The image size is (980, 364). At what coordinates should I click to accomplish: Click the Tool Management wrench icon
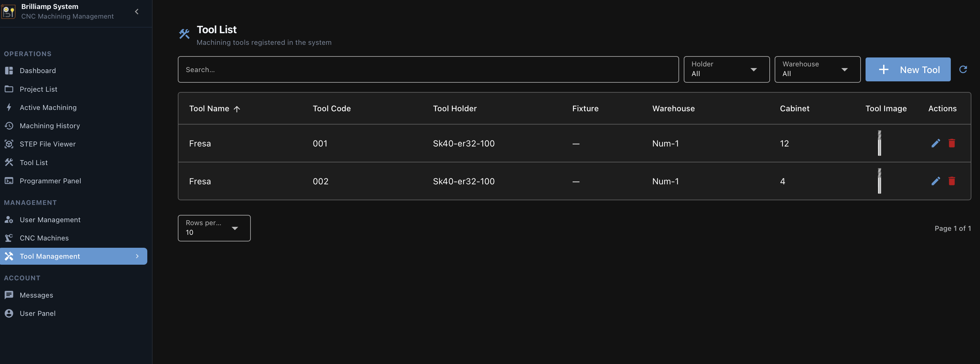[9, 256]
